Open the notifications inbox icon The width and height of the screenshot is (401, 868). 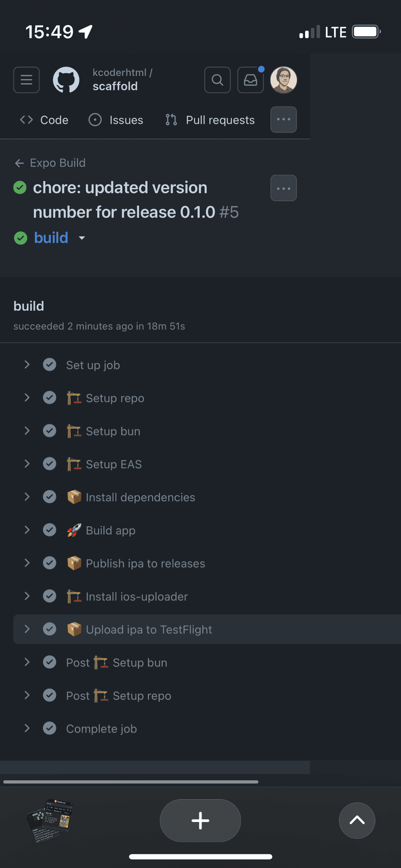tap(250, 80)
